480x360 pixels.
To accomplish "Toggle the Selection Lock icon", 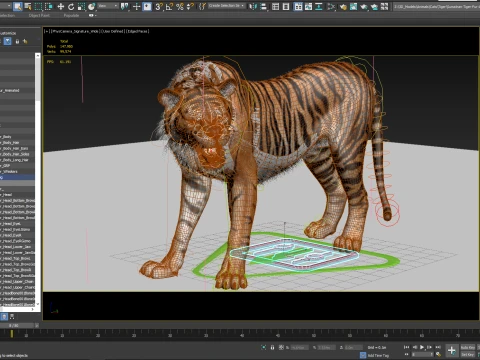I will 272,347.
